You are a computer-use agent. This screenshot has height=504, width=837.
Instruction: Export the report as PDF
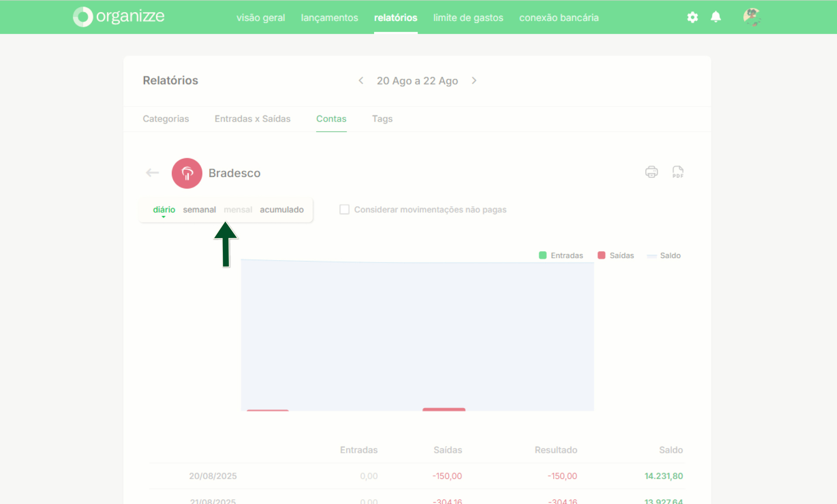pyautogui.click(x=677, y=172)
